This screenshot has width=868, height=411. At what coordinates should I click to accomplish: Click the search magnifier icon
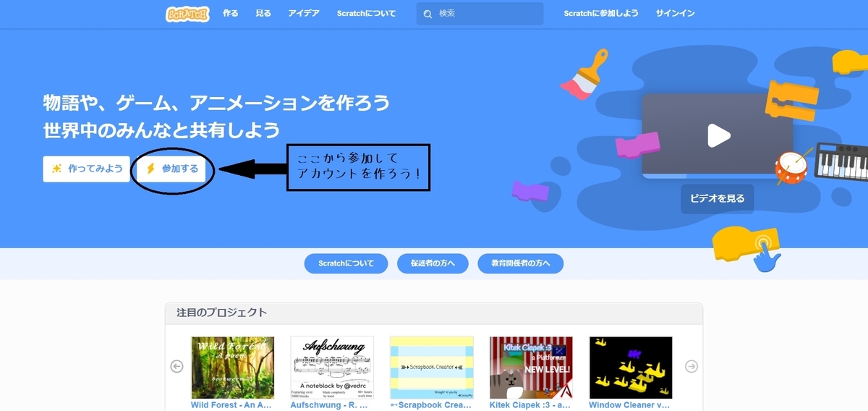click(427, 14)
